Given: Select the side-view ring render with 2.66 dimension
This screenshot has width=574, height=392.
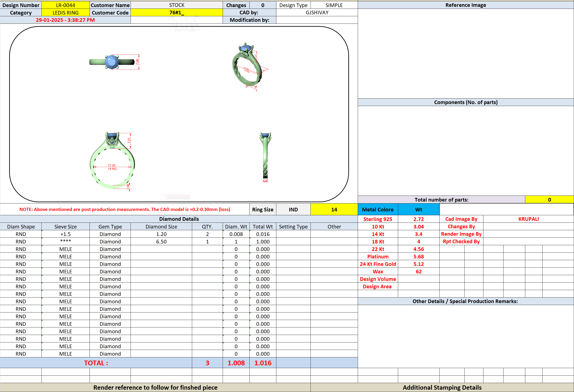Looking at the screenshot, I should tap(265, 157).
